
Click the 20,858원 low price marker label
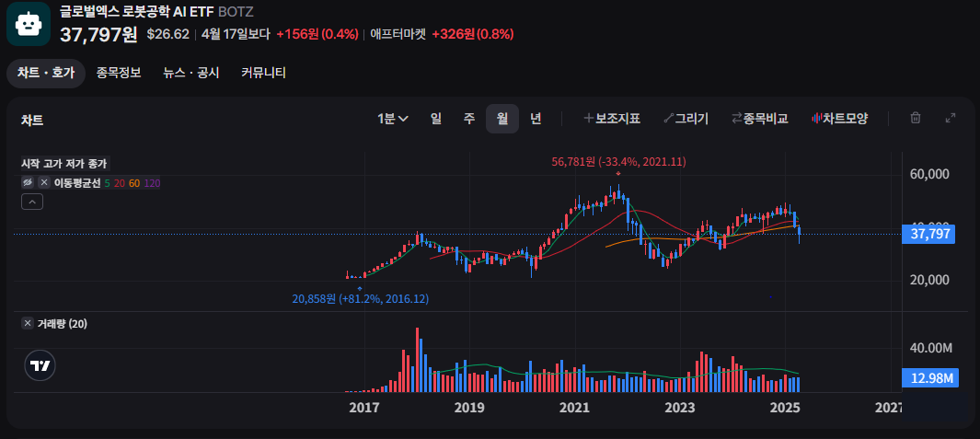pos(361,299)
